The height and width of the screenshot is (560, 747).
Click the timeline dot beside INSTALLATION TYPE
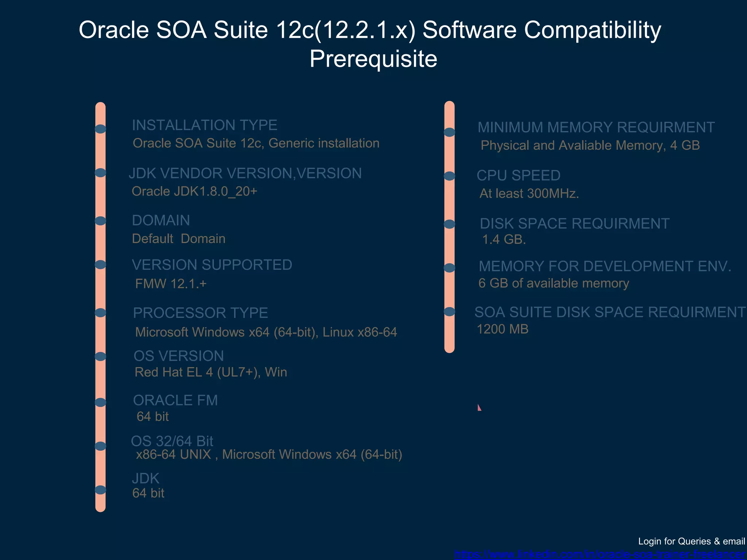point(100,129)
